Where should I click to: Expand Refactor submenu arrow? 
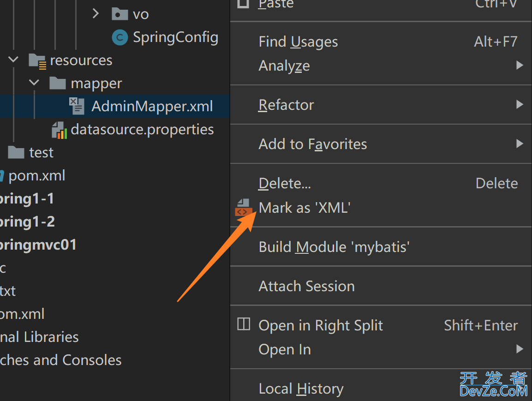click(x=520, y=104)
